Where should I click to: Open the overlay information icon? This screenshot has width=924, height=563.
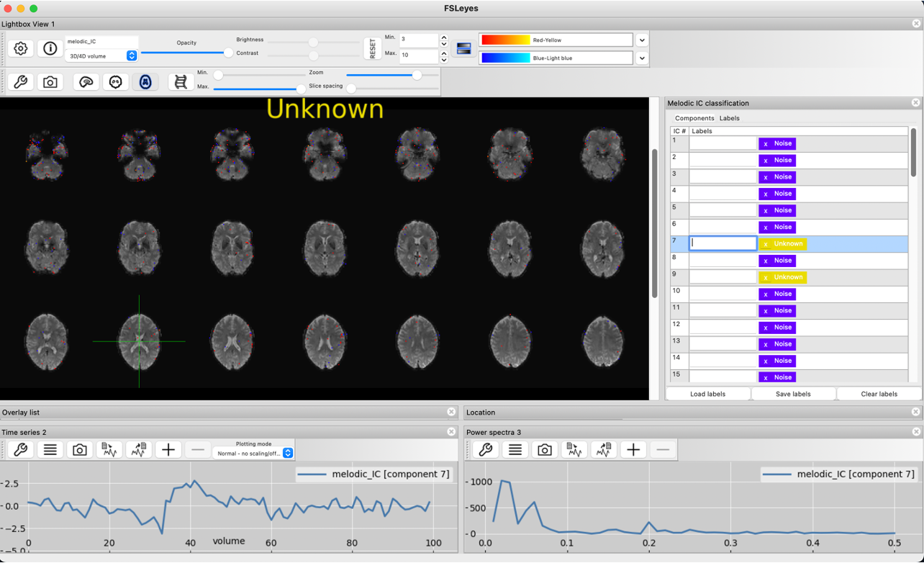pyautogui.click(x=50, y=49)
